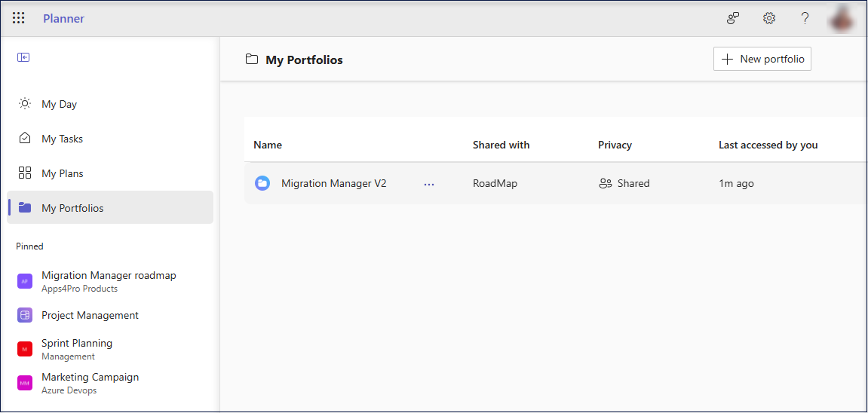868x413 pixels.
Task: Click the Last accessed by you header
Action: [x=768, y=145]
